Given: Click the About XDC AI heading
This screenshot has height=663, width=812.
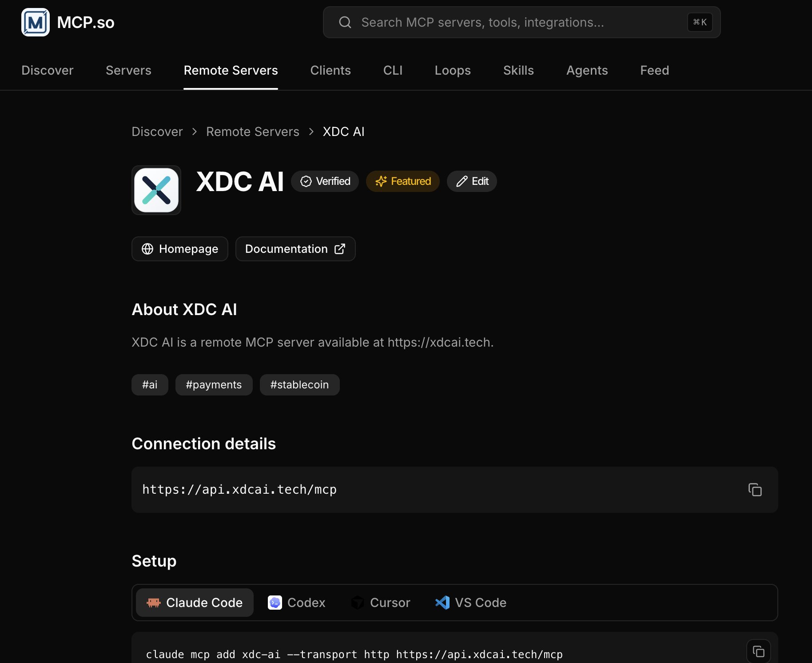Looking at the screenshot, I should pos(184,309).
